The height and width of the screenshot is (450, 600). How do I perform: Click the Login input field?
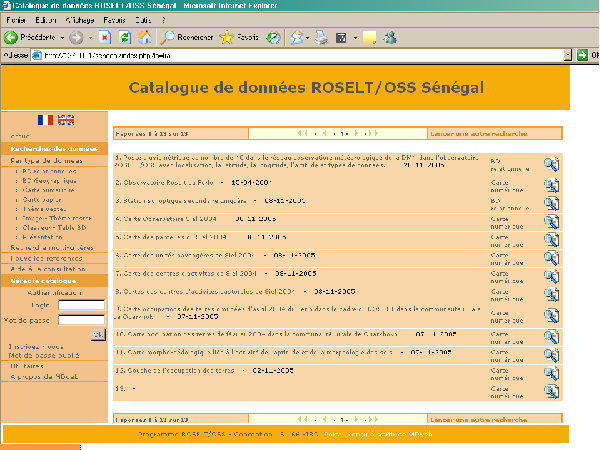[x=81, y=305]
